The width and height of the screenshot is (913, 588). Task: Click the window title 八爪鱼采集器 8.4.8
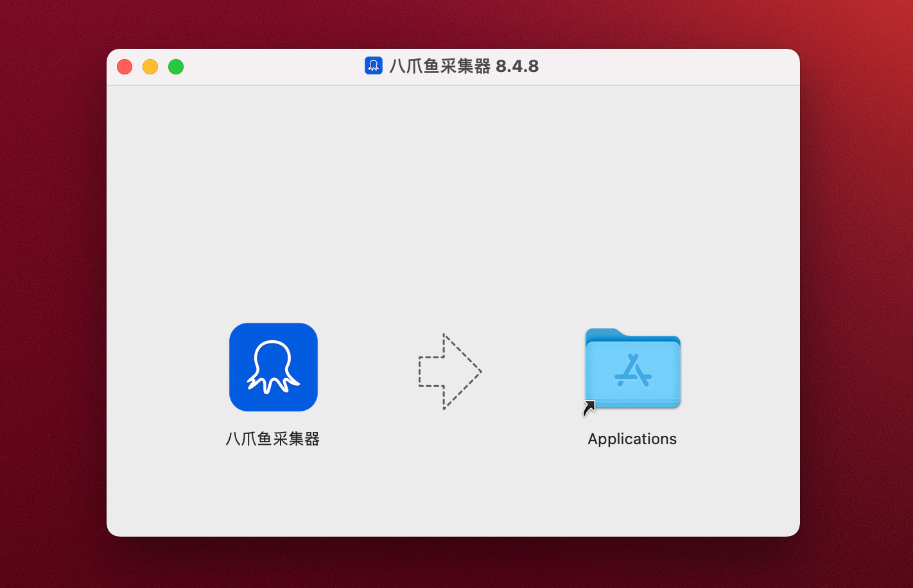(464, 66)
